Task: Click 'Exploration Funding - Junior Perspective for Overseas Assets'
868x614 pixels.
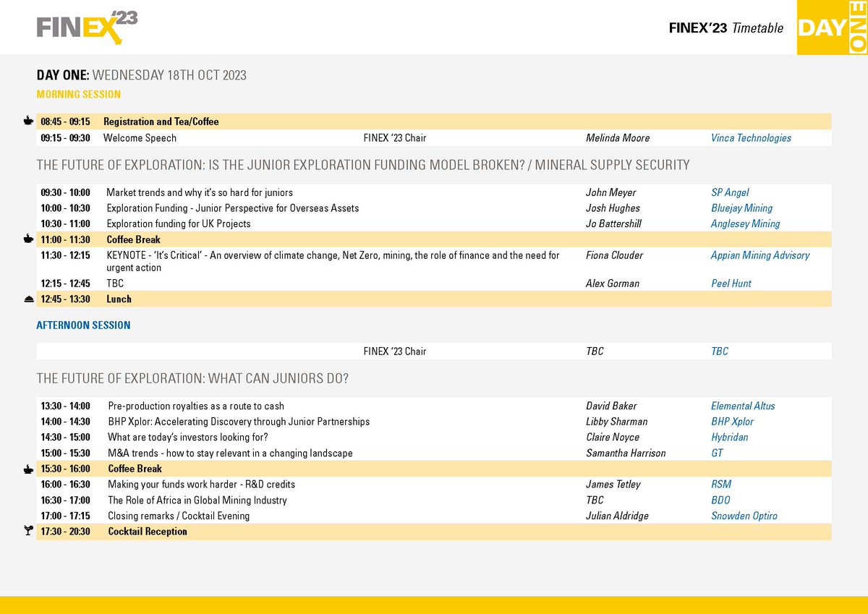Action: (232, 208)
